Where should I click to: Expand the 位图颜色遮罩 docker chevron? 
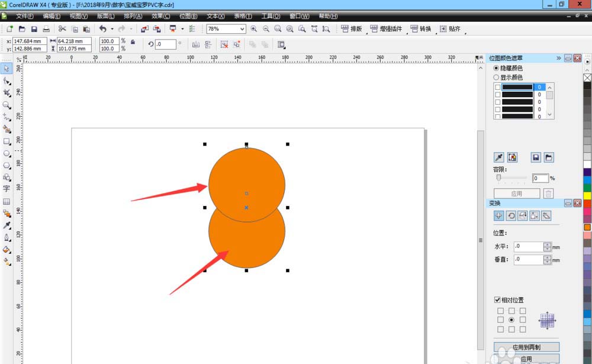(558, 58)
